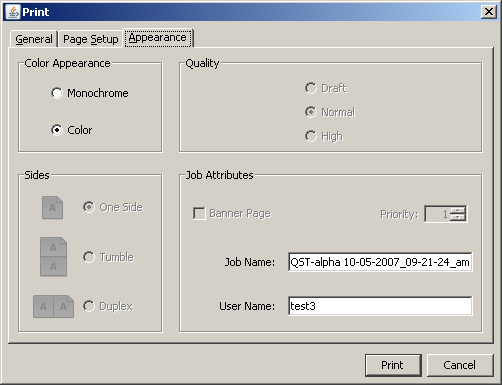The width and height of the screenshot is (502, 385).
Task: Select the One Side radio option
Action: (89, 207)
